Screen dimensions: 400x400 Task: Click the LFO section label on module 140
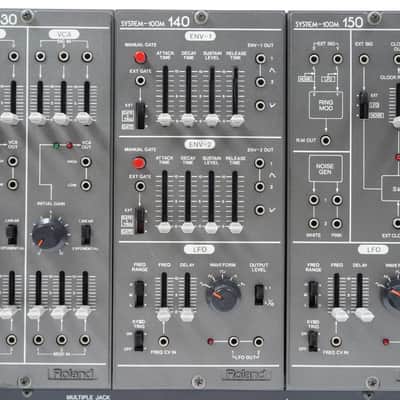click(x=199, y=249)
